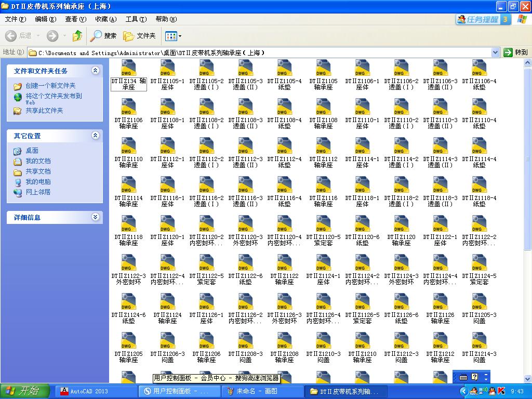Click 创建一个新文件夹 link

click(50, 86)
